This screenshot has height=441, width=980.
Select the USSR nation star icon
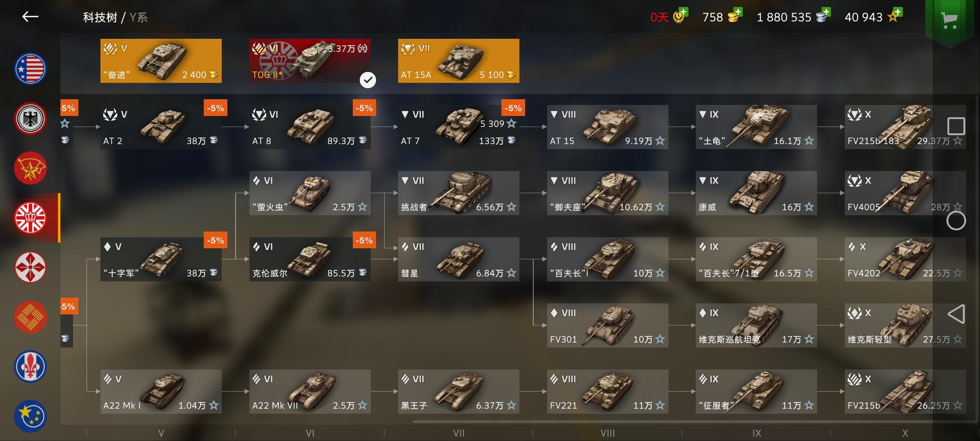click(31, 168)
